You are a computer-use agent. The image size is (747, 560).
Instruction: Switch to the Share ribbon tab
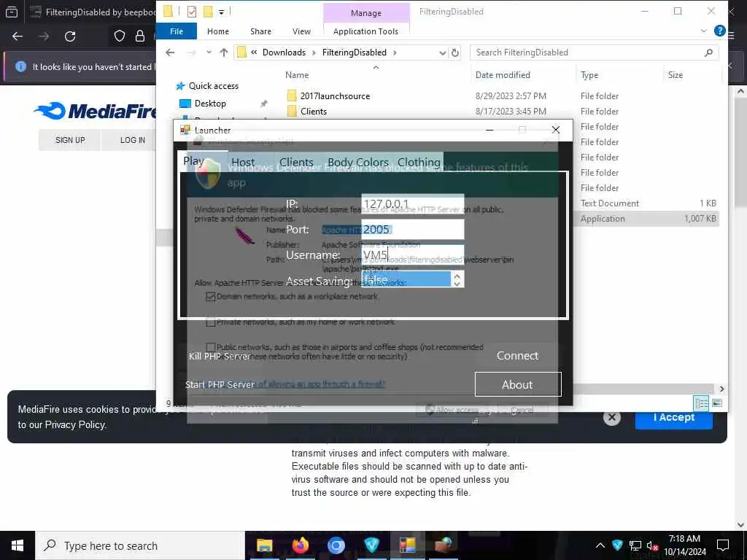click(x=260, y=31)
